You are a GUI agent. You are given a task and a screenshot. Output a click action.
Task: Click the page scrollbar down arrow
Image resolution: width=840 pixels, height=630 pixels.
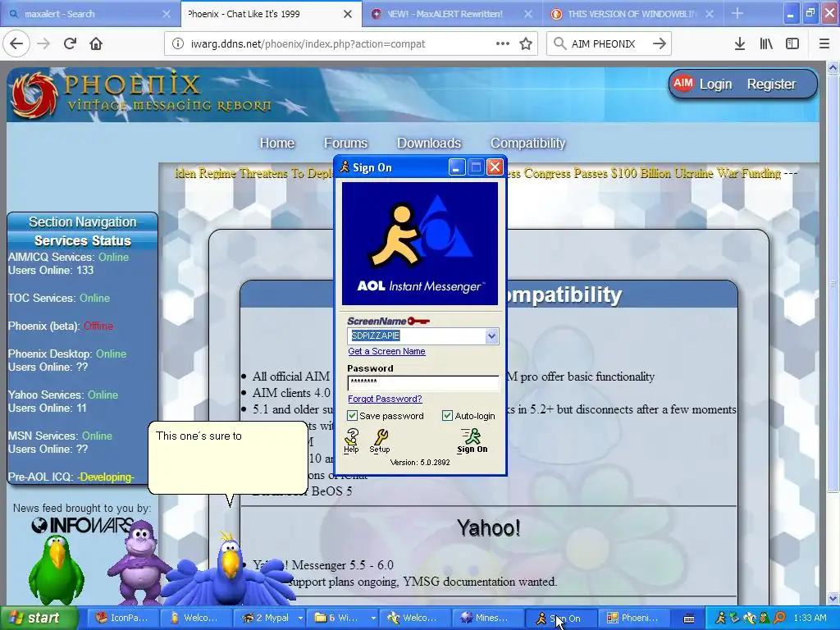833,598
